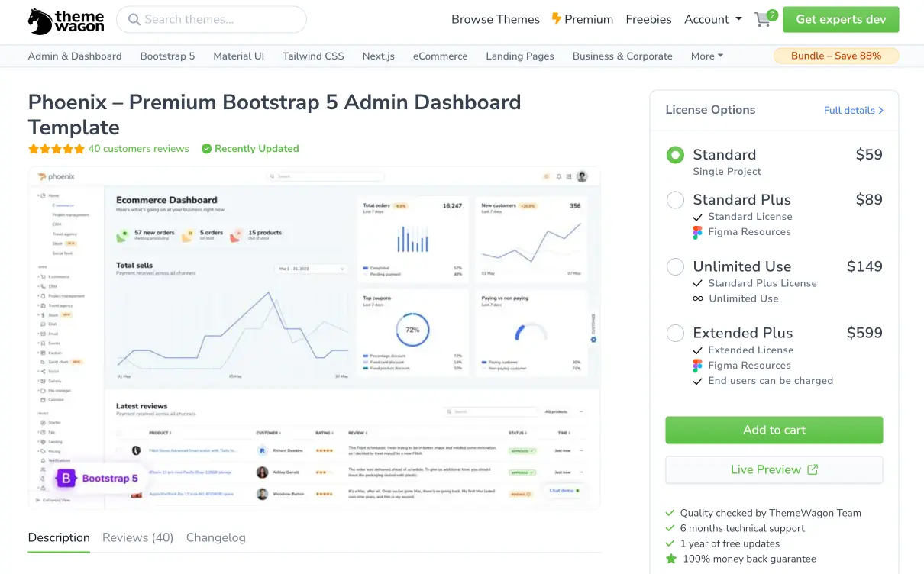Click the $59 Standard price
Viewport: 924px width, 574px height.
click(x=869, y=155)
